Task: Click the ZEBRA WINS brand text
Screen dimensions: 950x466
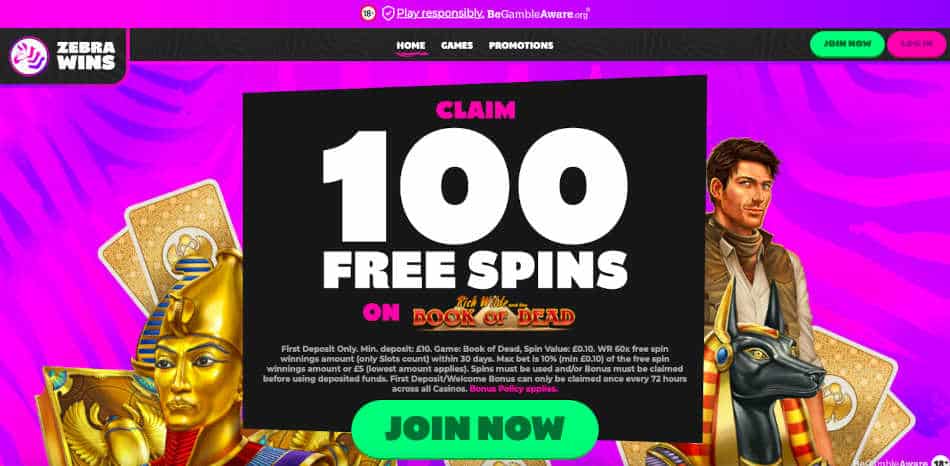Action: (x=86, y=56)
